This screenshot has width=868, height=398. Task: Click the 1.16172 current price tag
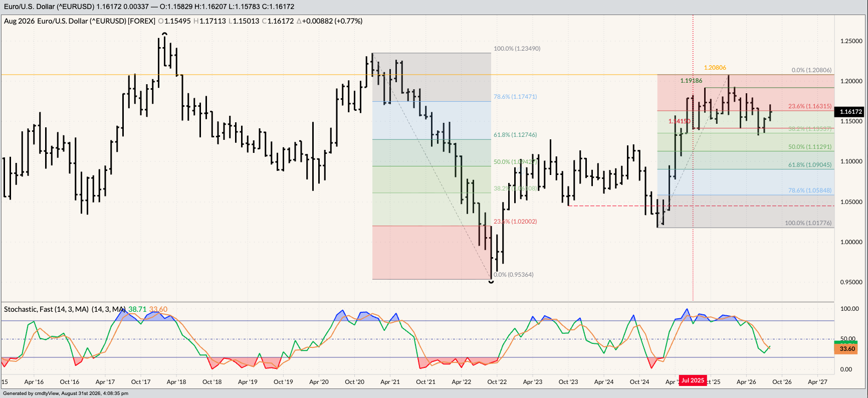pyautogui.click(x=850, y=112)
